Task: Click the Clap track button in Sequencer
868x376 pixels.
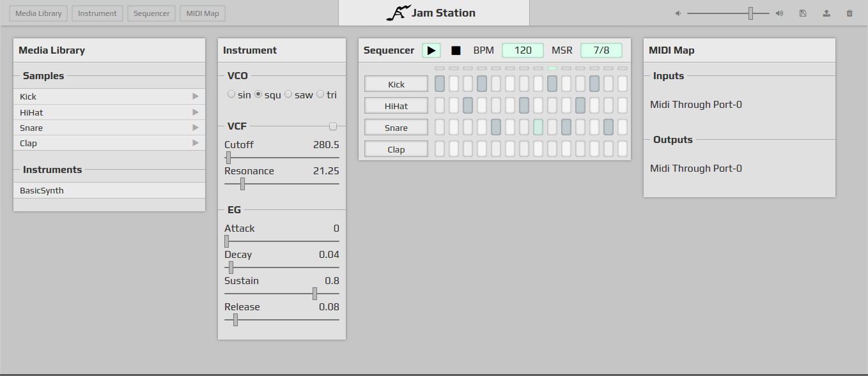Action: (396, 149)
